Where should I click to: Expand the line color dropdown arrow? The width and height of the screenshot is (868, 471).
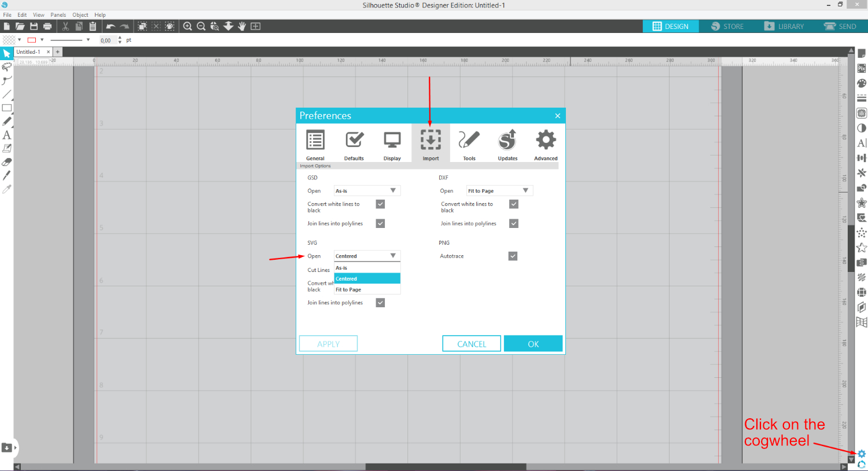42,40
